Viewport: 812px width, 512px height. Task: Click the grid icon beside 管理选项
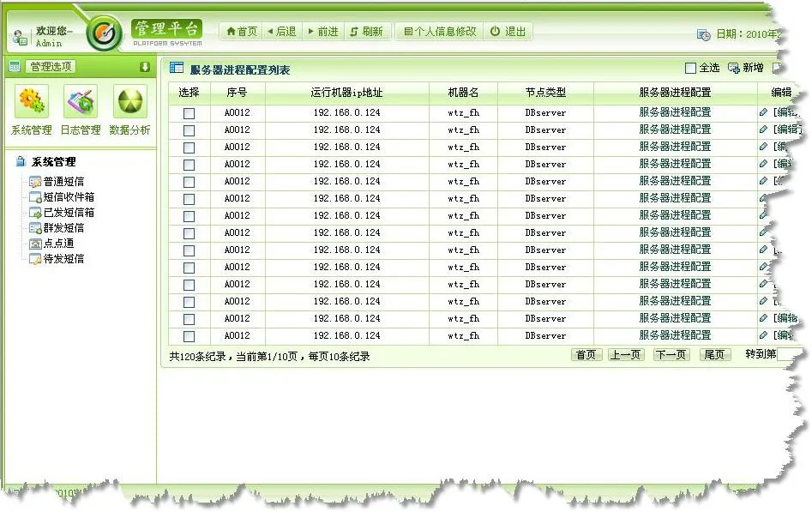pyautogui.click(x=15, y=66)
